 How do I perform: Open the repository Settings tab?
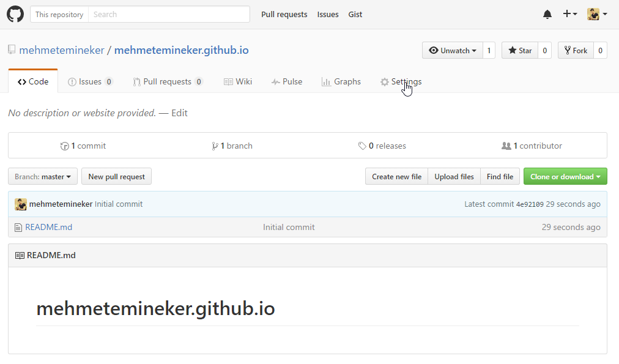401,81
